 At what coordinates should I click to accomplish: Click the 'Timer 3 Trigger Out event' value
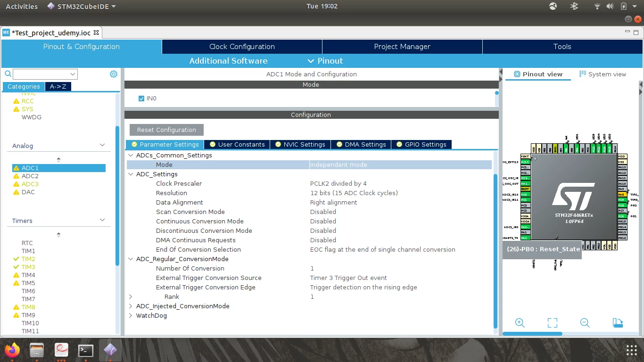click(348, 278)
